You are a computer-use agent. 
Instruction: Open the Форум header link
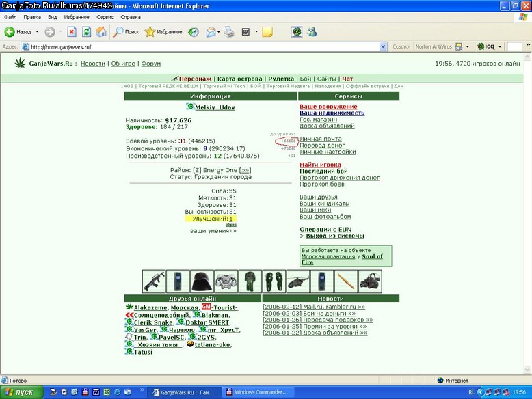coord(151,64)
